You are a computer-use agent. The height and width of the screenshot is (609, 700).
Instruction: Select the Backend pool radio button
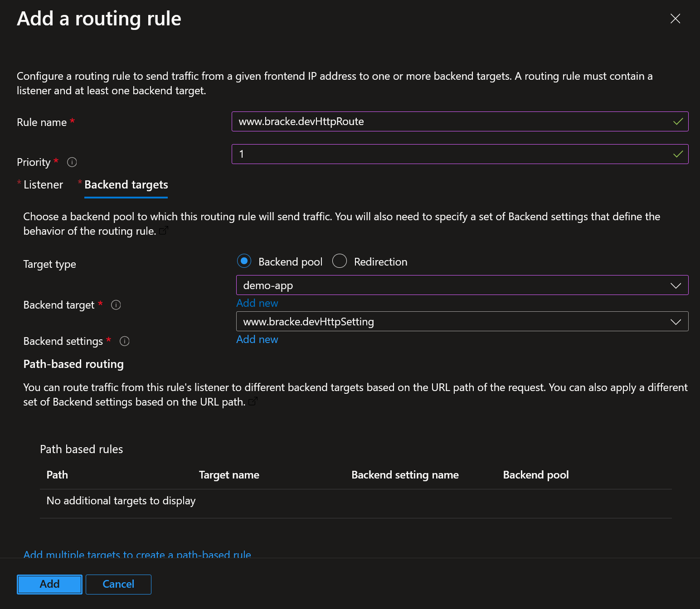click(x=244, y=261)
